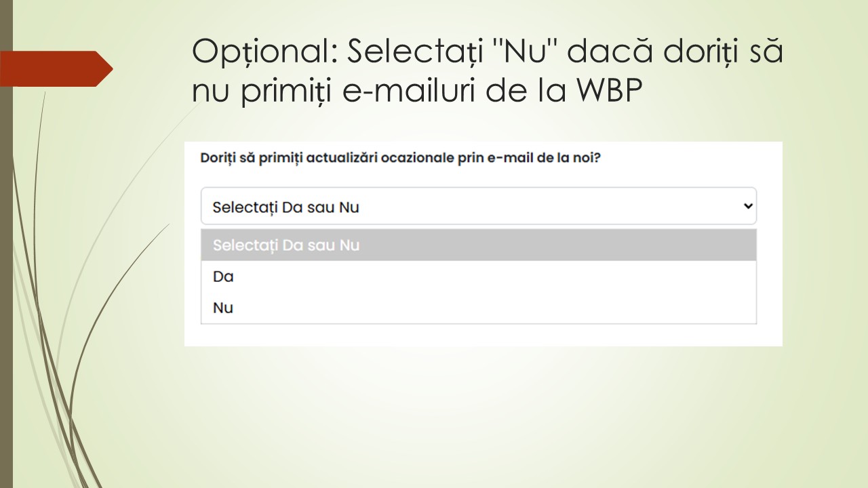Choose the highlighted "Selectați Da sau Nu" list option
Image resolution: width=868 pixels, height=488 pixels.
point(478,245)
